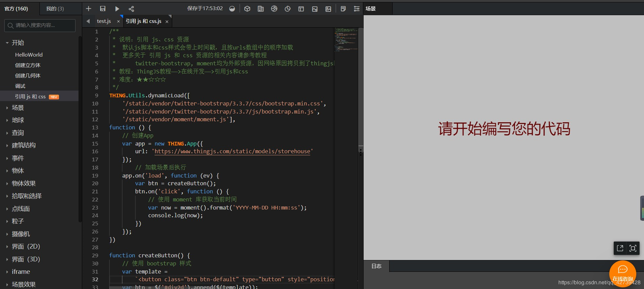This screenshot has height=289, width=644.
Task: Expand the 场景 category in sidebar
Action: coord(18,108)
